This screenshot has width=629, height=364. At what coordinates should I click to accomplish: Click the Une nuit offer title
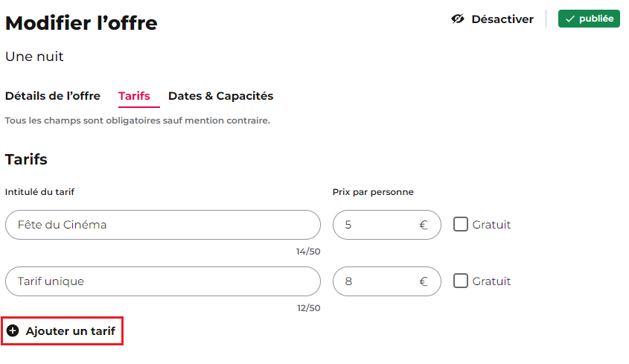(x=34, y=57)
